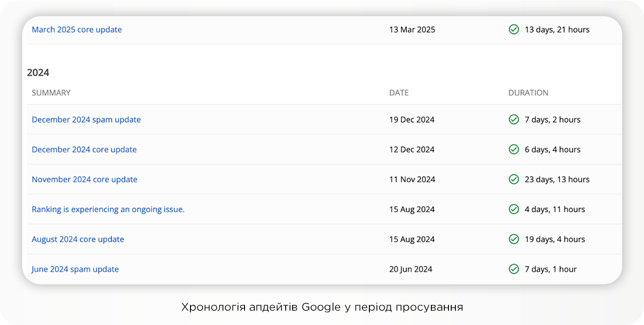Viewport: 644px width, 325px height.
Task: Click the DURATION column header
Action: coord(528,93)
